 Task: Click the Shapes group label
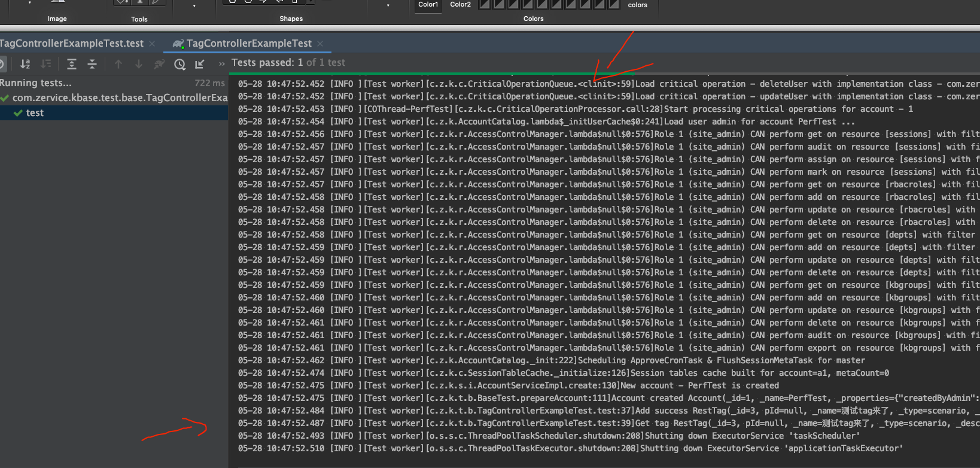pos(291,19)
